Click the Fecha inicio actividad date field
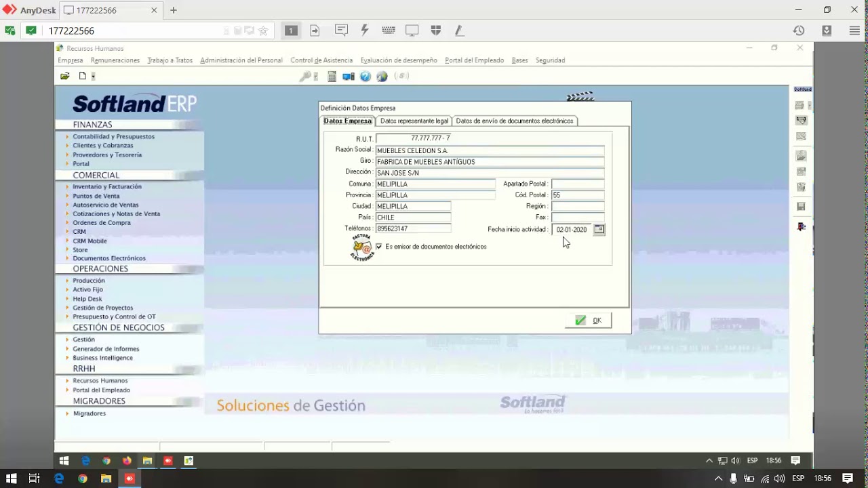Screen dimensions: 868x488 (572, 230)
